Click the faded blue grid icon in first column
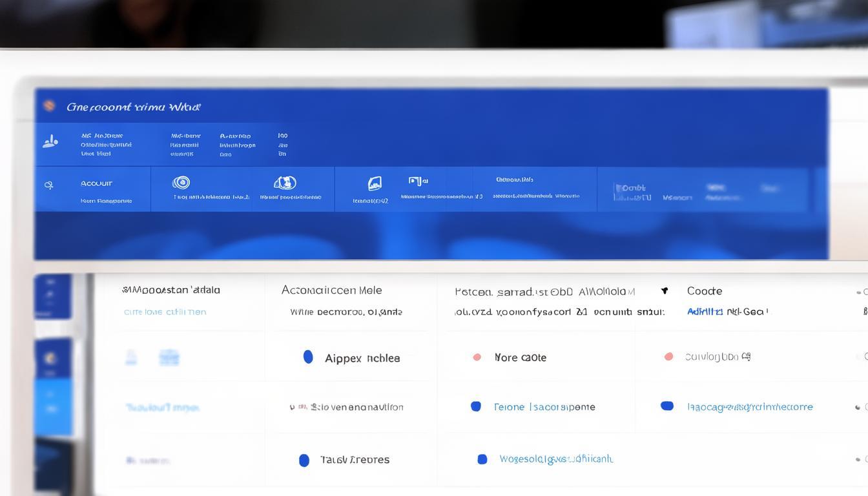This screenshot has height=496, width=868. [x=169, y=357]
